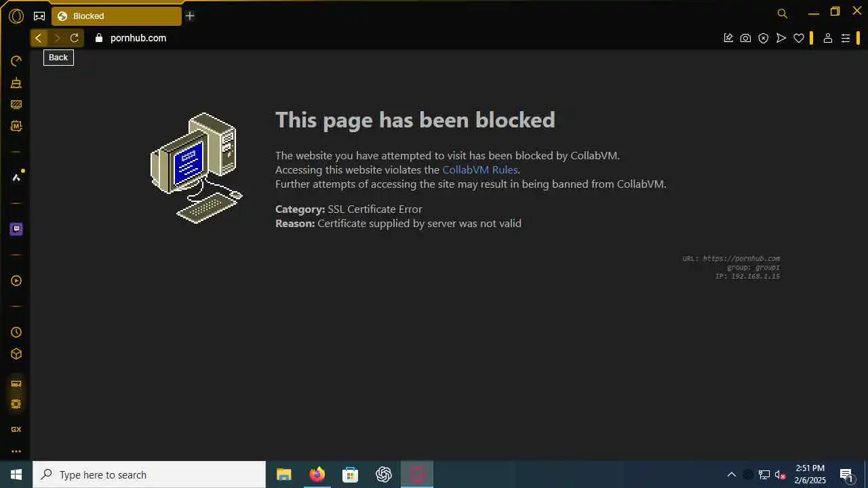This screenshot has width=868, height=488.
Task: Open the Player sidebar icon
Action: [x=16, y=281]
